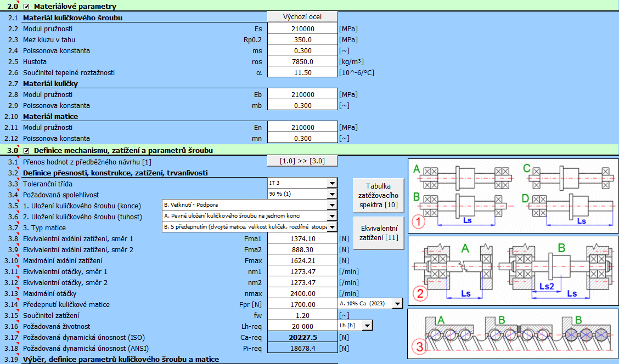Click label 'Materiál matice'
The height and width of the screenshot is (364, 619).
click(50, 116)
